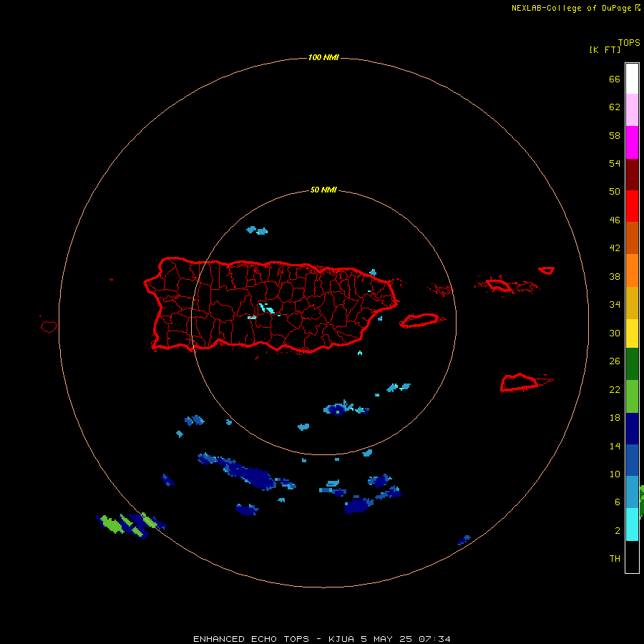Click the 100 NMI range ring label
The image size is (644, 644).
point(323,57)
